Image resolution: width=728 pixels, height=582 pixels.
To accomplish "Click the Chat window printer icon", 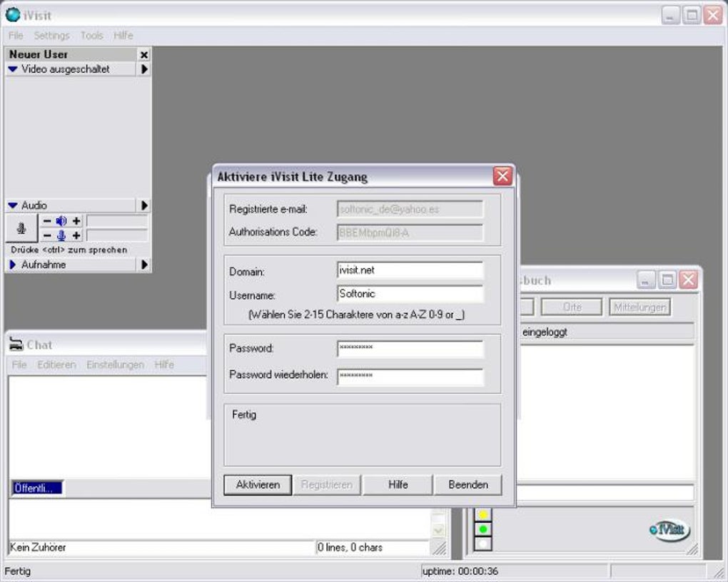I will coord(16,344).
